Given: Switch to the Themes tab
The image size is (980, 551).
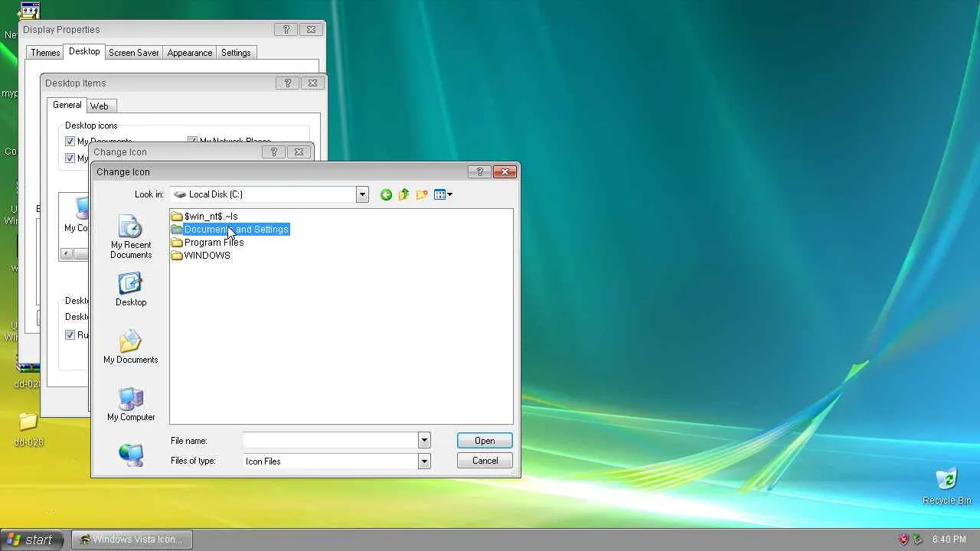Looking at the screenshot, I should (x=45, y=53).
